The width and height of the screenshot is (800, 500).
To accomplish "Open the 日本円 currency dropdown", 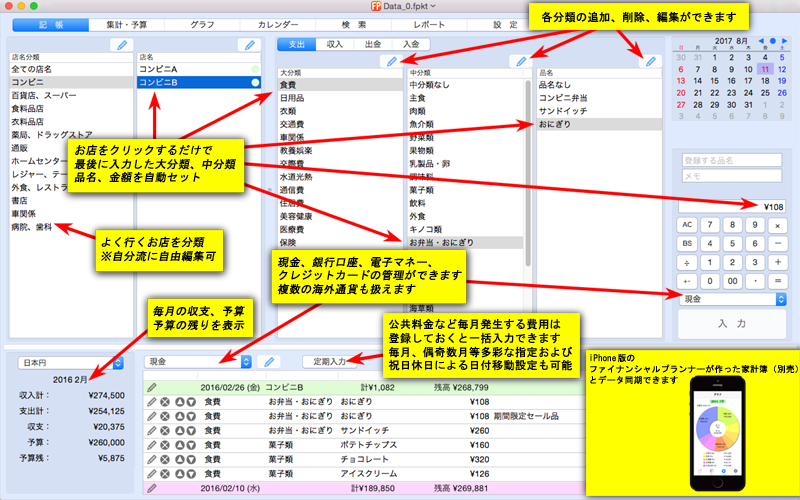I will tap(70, 363).
